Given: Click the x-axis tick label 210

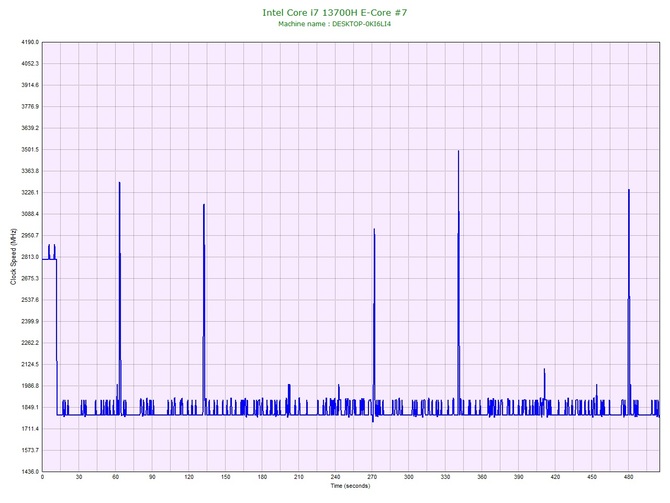Looking at the screenshot, I should (299, 477).
